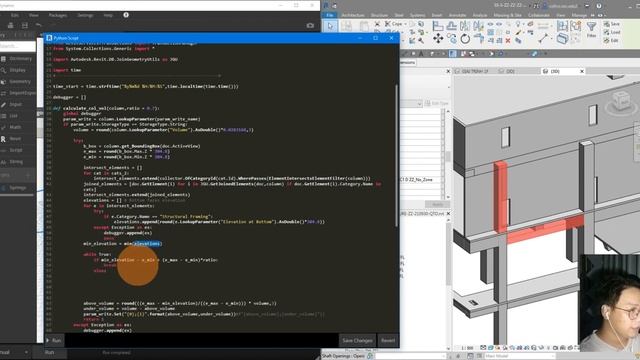Click the Revert button in Python editor

[388, 340]
